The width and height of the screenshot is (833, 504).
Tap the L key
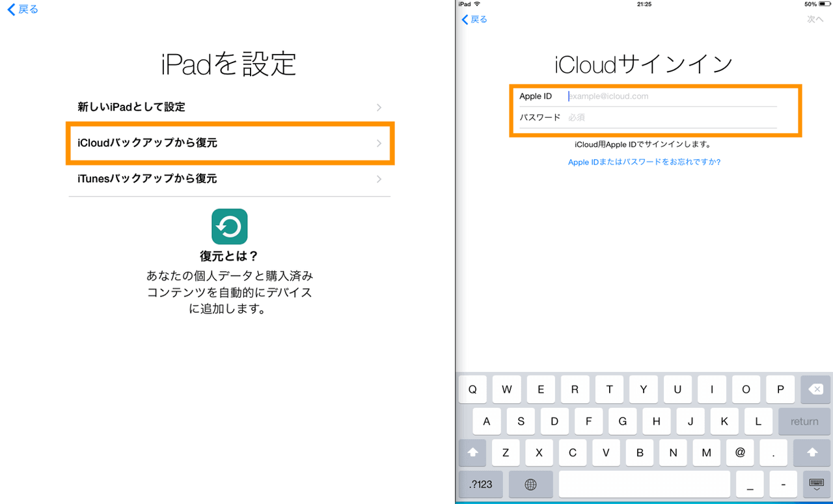(x=759, y=421)
